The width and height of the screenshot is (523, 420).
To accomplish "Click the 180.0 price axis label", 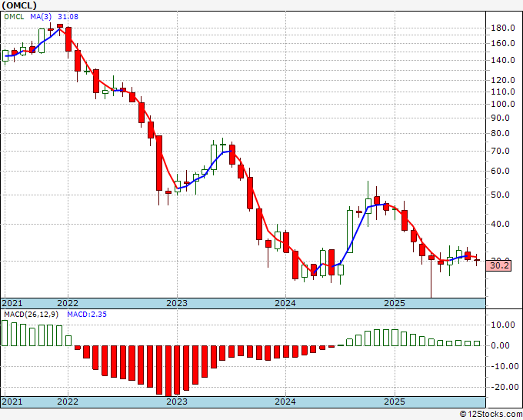I will (x=503, y=28).
